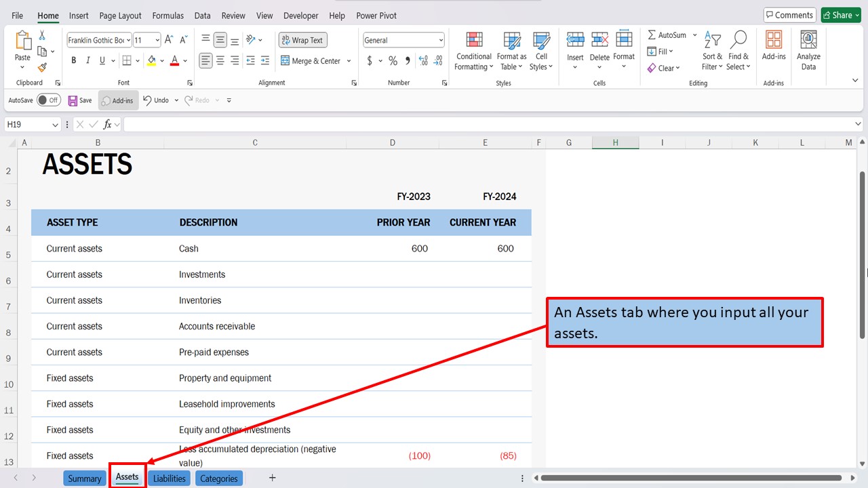Expand the AutoSum dropdown arrow
This screenshot has width=868, height=488.
click(x=694, y=35)
